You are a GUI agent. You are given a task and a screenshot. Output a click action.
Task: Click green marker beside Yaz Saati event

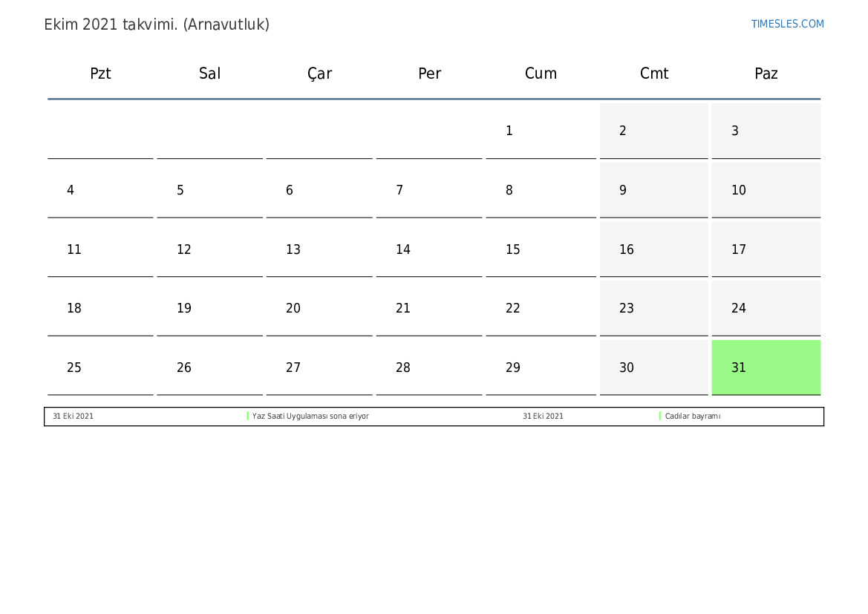click(248, 417)
